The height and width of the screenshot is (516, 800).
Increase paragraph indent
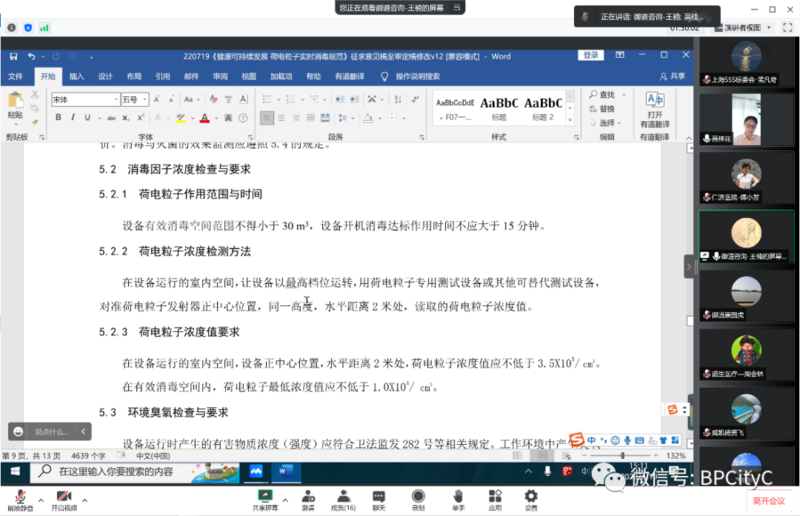[355, 99]
